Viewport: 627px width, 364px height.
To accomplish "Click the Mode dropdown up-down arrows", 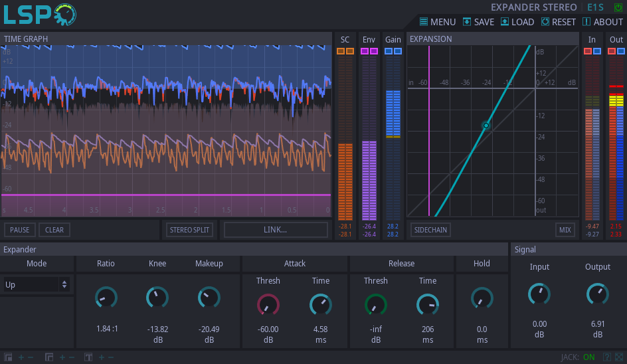I will [64, 285].
